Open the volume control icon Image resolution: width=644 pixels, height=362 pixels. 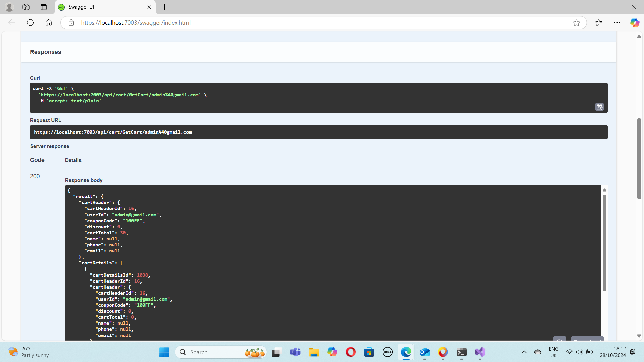click(579, 352)
